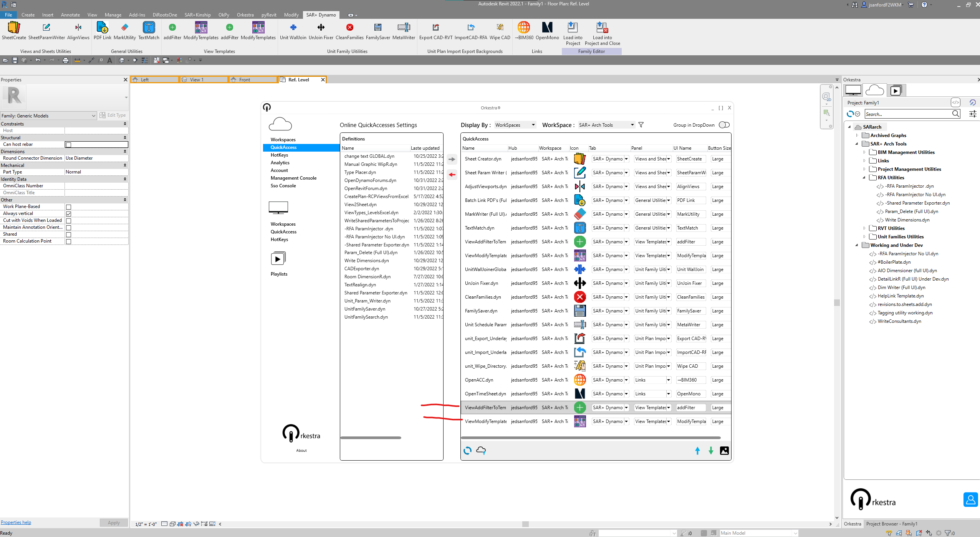980x537 pixels.
Task: Switch to the Annotate ribbon tab
Action: click(70, 15)
